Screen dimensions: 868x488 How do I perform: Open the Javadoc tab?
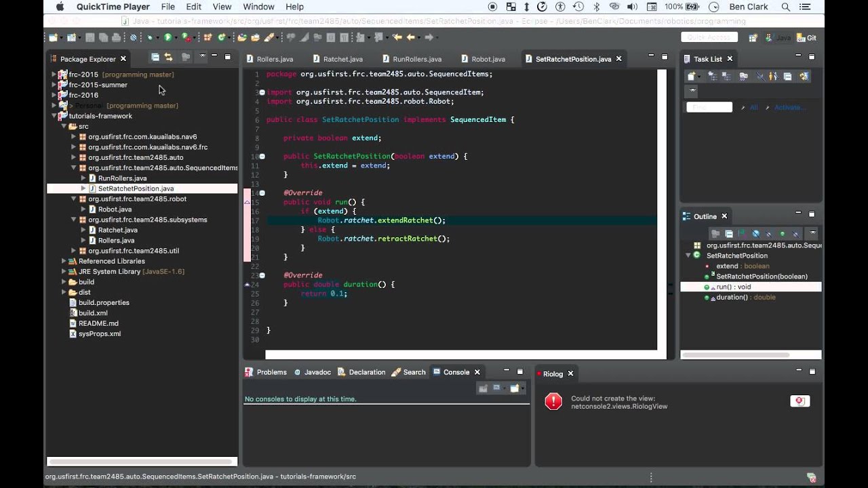point(312,372)
